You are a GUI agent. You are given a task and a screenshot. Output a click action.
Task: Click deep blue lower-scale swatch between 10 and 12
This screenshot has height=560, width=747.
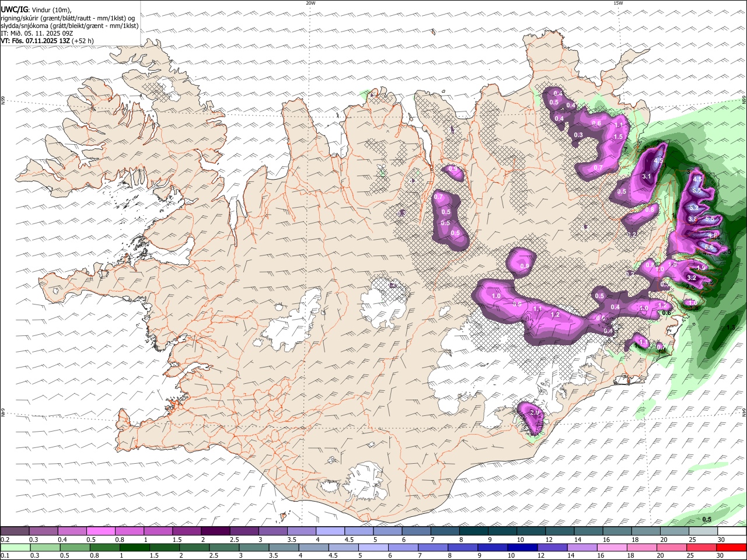click(x=522, y=547)
